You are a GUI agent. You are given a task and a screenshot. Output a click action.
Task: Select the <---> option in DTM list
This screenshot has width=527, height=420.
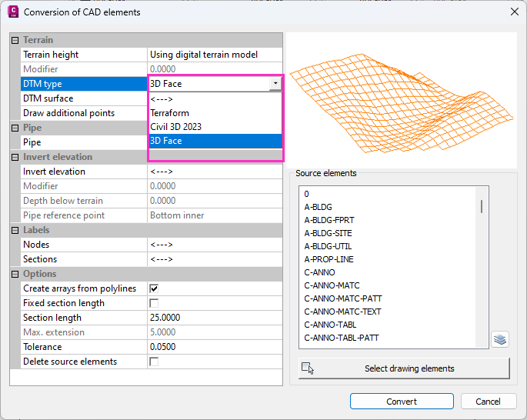click(215, 99)
